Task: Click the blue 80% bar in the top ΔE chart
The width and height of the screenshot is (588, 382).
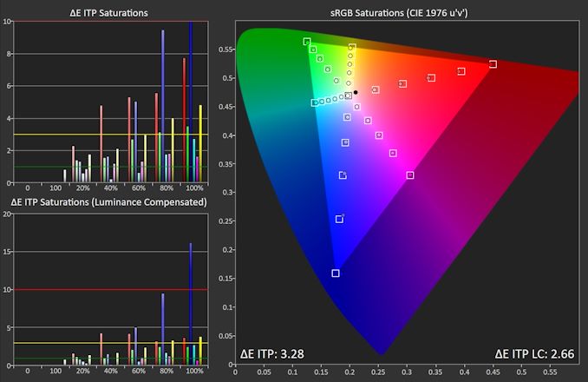Action: (163, 107)
